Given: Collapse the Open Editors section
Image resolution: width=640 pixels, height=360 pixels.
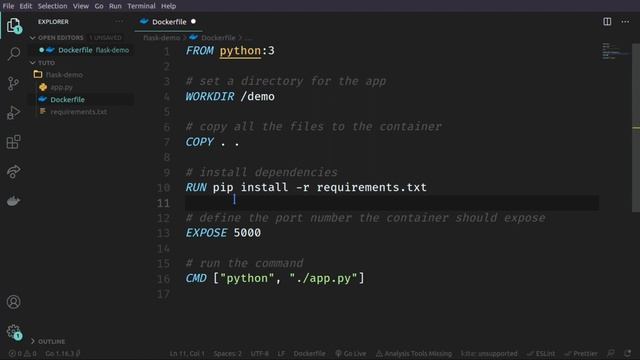Looking at the screenshot, I should click(x=33, y=38).
